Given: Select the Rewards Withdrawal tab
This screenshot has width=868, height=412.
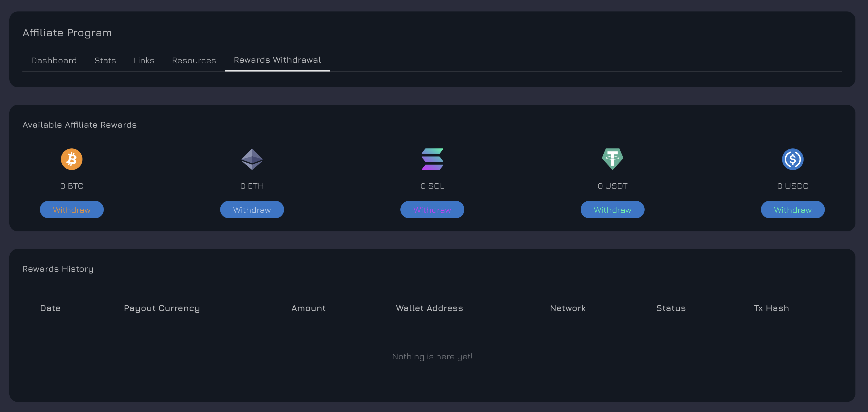Looking at the screenshot, I should [277, 60].
